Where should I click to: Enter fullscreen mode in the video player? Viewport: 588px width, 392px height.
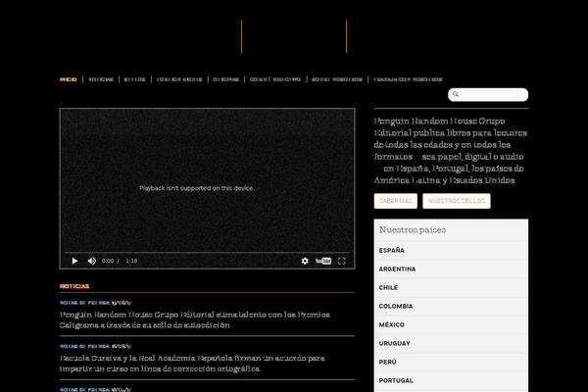[342, 261]
